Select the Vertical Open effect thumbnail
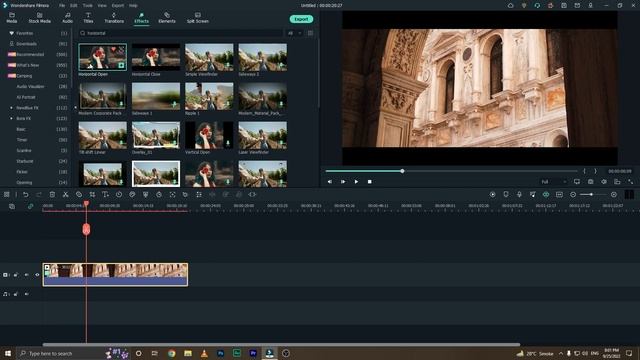Image resolution: width=640 pixels, height=360 pixels. pos(209,135)
